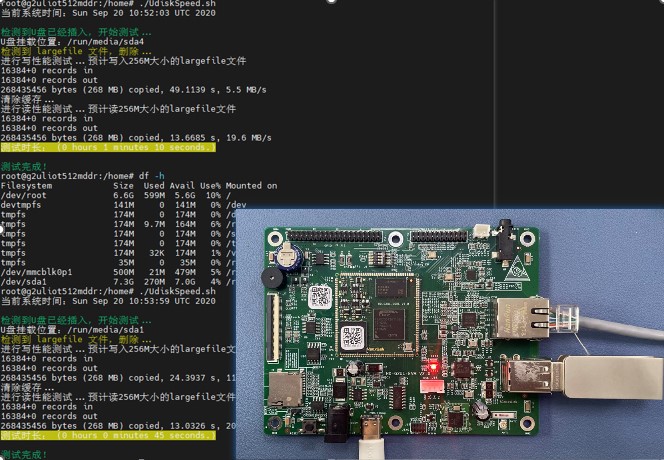Click the line showing time 10:52:03 UTC 2020
The height and width of the screenshot is (460, 664).
pyautogui.click(x=108, y=13)
